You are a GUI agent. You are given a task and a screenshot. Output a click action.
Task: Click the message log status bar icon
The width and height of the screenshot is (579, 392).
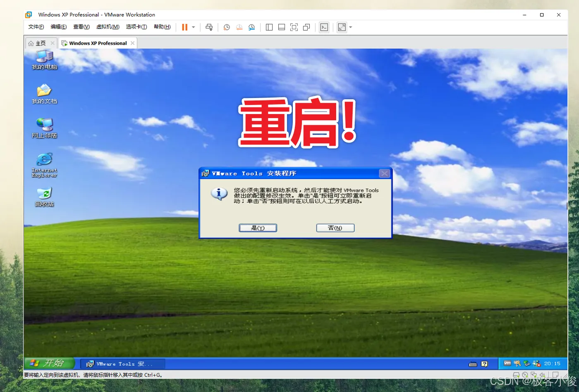click(x=555, y=375)
